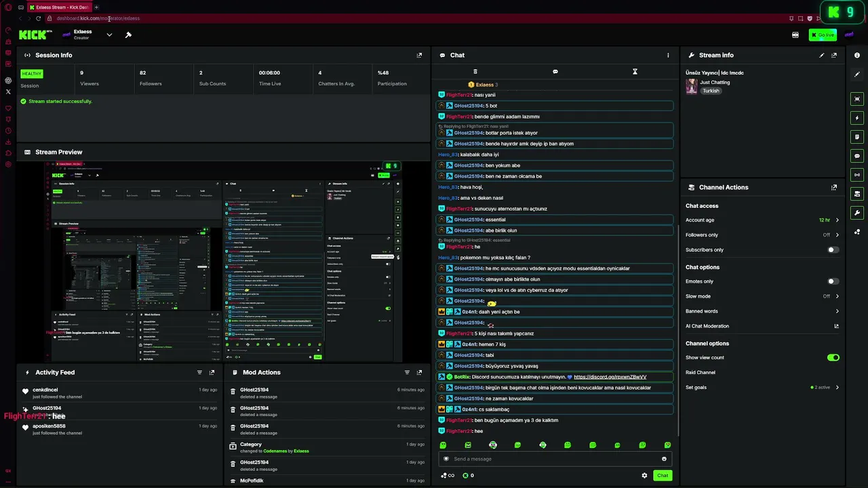Click the chat bubble icon in right sidebar
The image size is (868, 488).
click(x=857, y=156)
